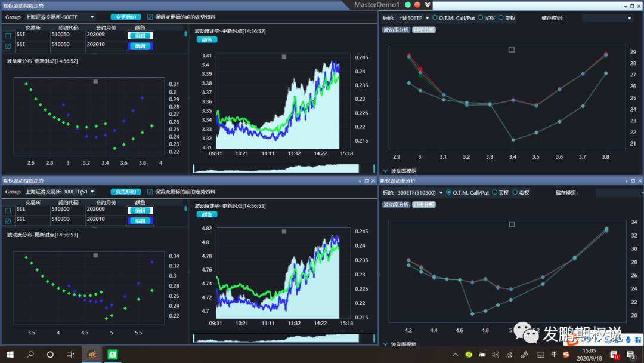Show hidden system tray icons
644x363 pixels.
(x=455, y=355)
